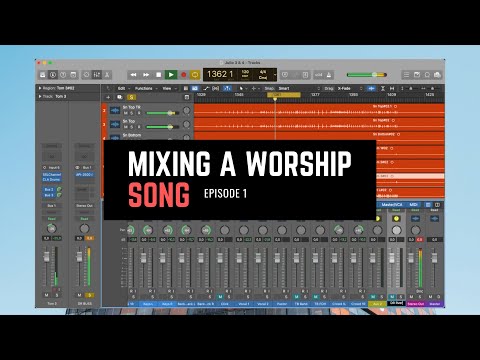Click the Vertical Auto Zoom button

383,88
